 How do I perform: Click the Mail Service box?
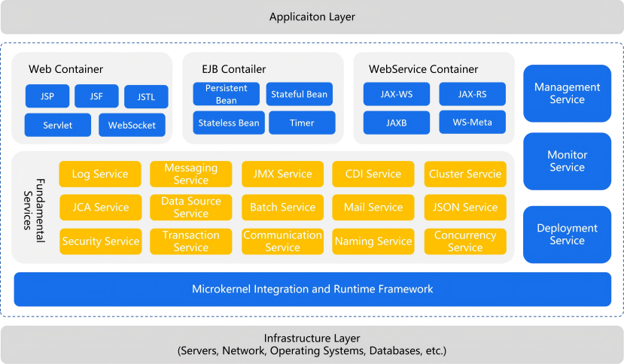373,208
